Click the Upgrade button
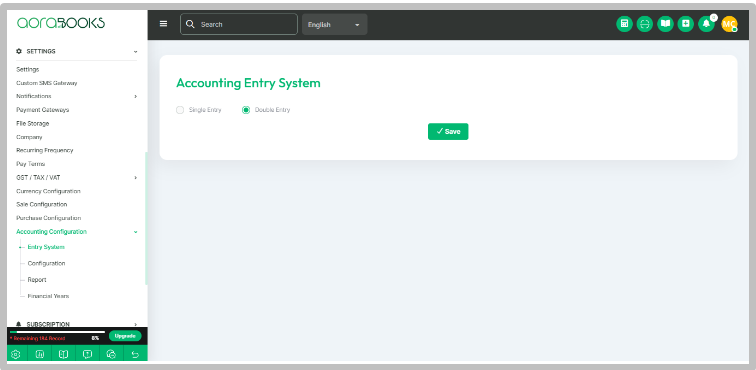Viewport: 756px width, 370px height. point(125,336)
